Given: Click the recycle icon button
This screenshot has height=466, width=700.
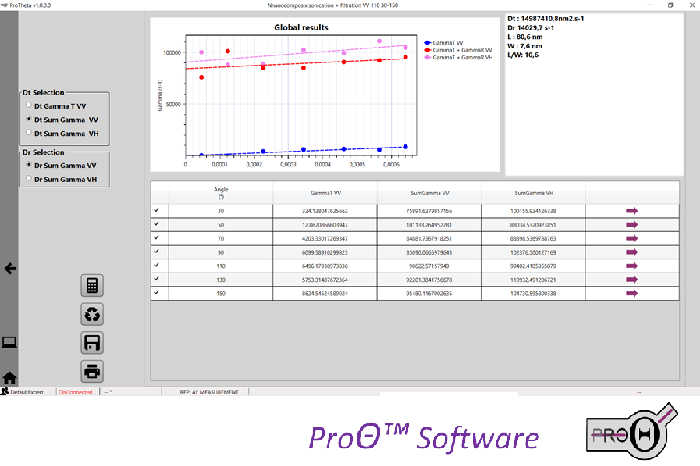Looking at the screenshot, I should coord(92,315).
